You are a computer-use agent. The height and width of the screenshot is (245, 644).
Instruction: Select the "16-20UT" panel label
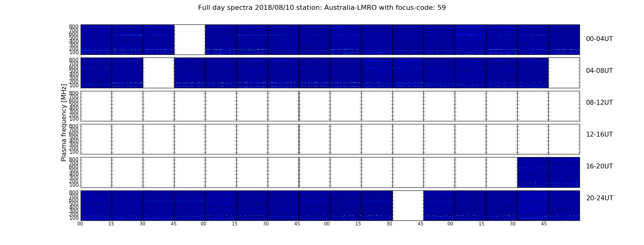(x=599, y=166)
